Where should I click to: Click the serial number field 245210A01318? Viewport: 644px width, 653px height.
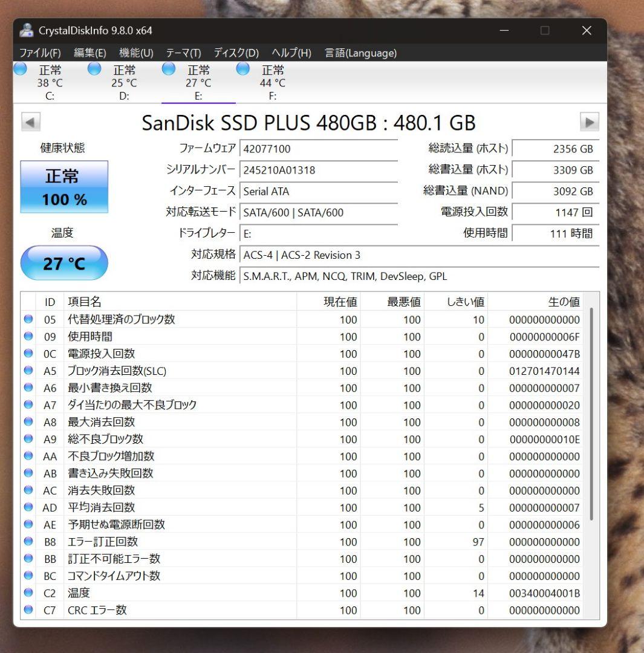pos(319,170)
